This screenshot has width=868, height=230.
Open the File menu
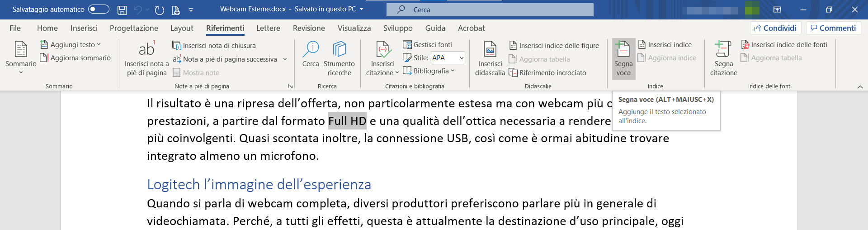pos(15,28)
